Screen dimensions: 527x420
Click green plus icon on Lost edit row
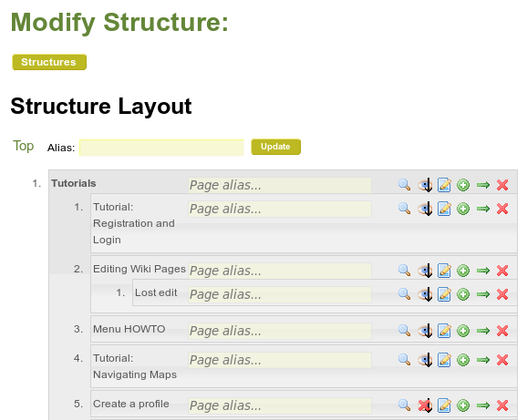point(463,294)
